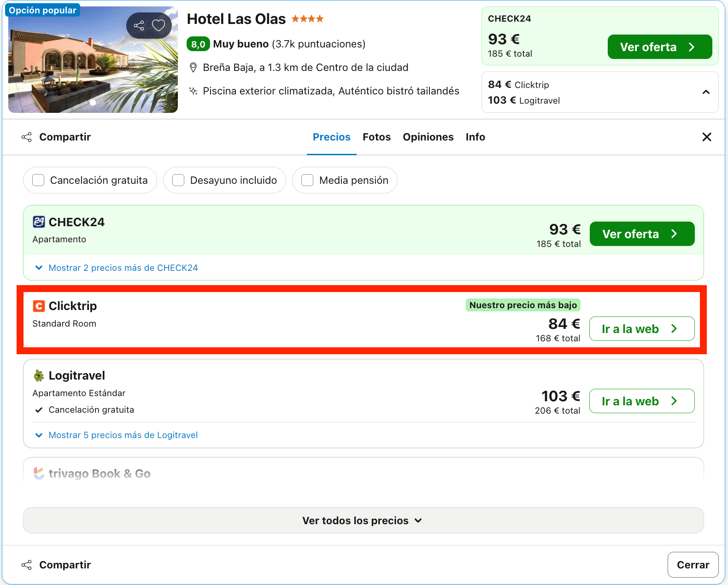Screen dimensions: 728x585
Task: Click the Clicktrip logo icon
Action: pos(39,306)
